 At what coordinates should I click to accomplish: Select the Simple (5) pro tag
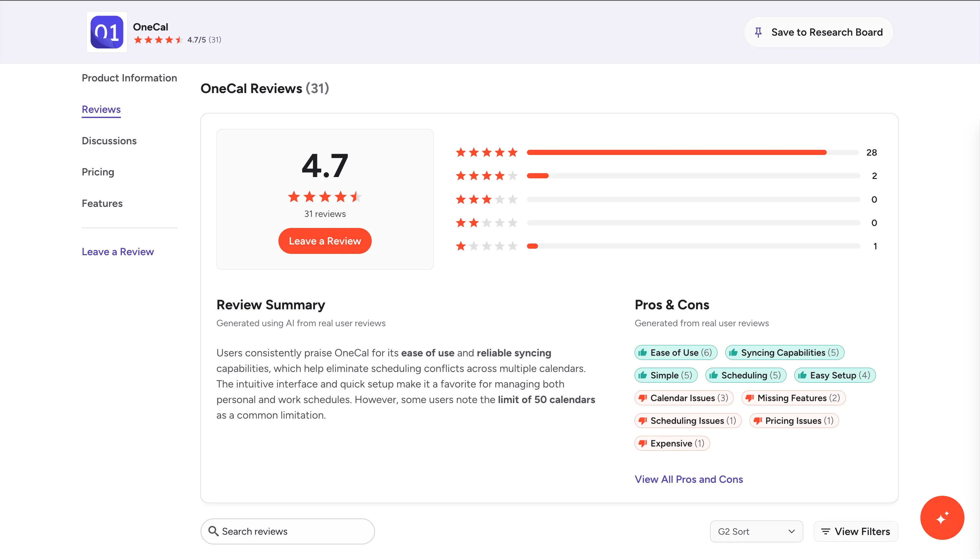pos(666,375)
